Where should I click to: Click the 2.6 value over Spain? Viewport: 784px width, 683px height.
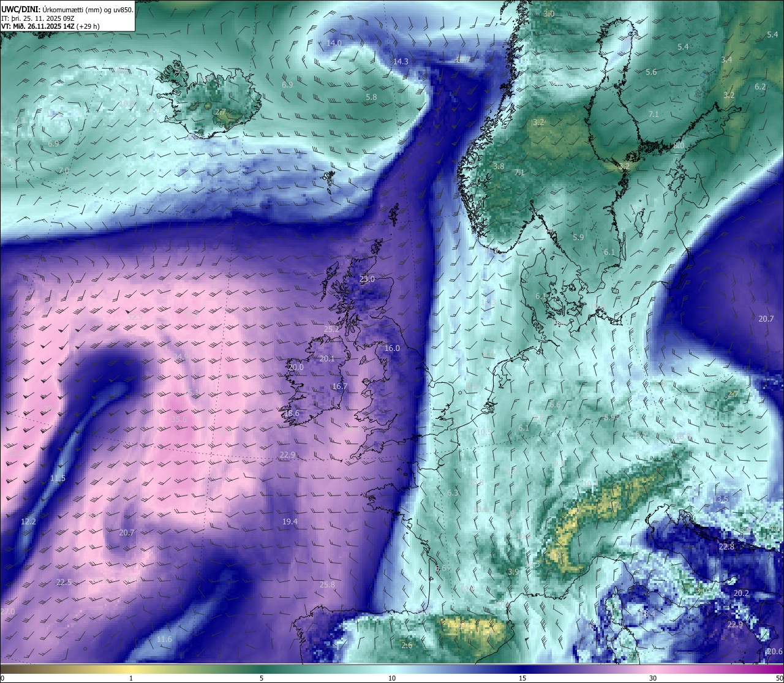pos(407,645)
